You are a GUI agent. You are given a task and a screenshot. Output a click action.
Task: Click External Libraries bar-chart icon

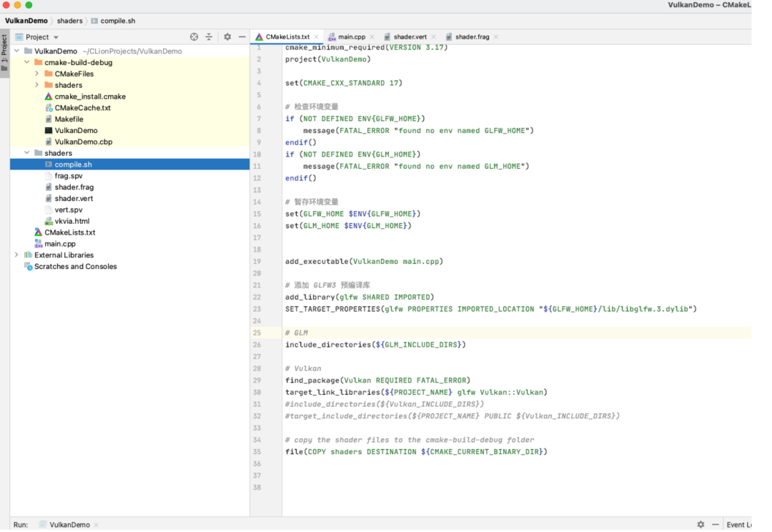tap(28, 255)
